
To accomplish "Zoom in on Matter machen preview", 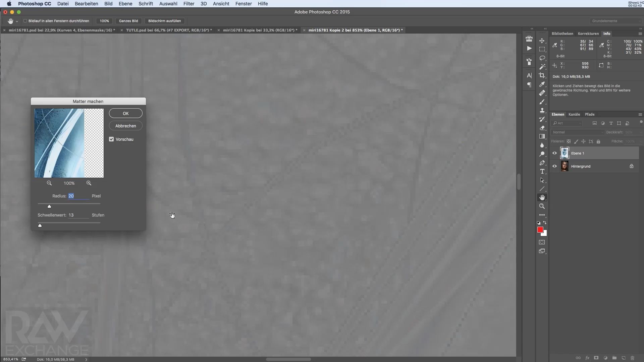I will tap(89, 183).
